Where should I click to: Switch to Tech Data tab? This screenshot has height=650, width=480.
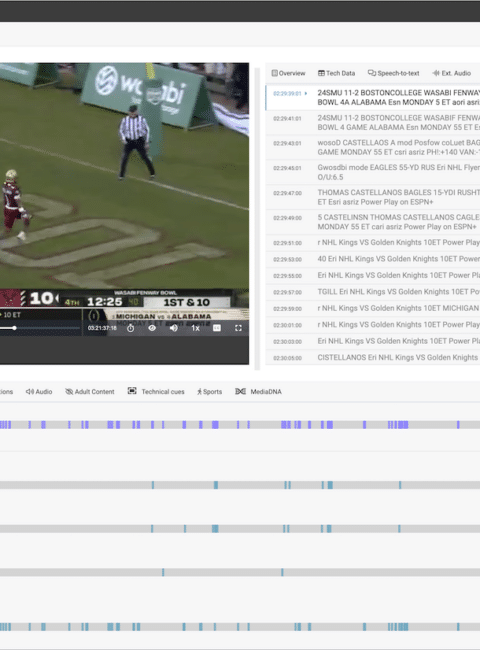pyautogui.click(x=337, y=73)
